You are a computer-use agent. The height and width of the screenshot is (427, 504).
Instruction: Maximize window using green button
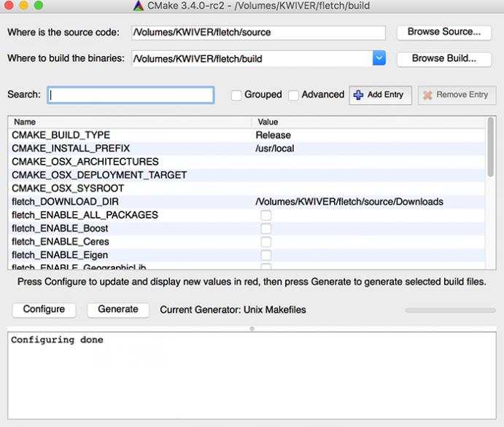pyautogui.click(x=39, y=5)
